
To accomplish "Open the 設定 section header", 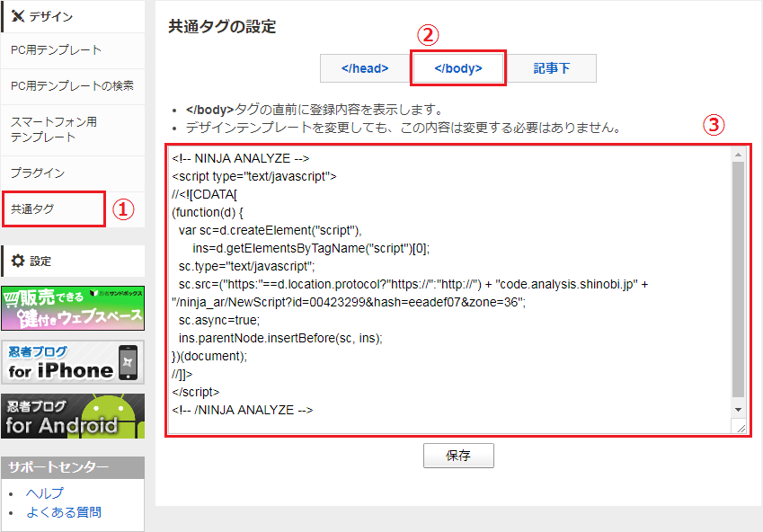I will click(73, 261).
